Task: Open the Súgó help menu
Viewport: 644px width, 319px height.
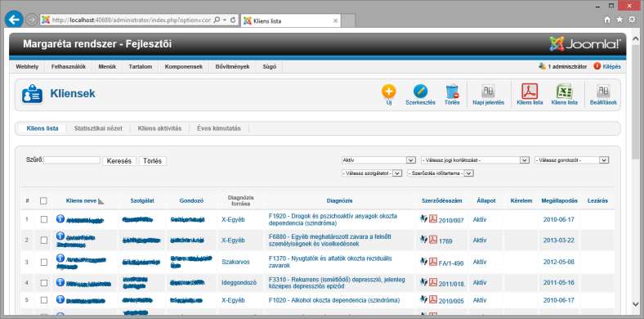Action: [270, 66]
